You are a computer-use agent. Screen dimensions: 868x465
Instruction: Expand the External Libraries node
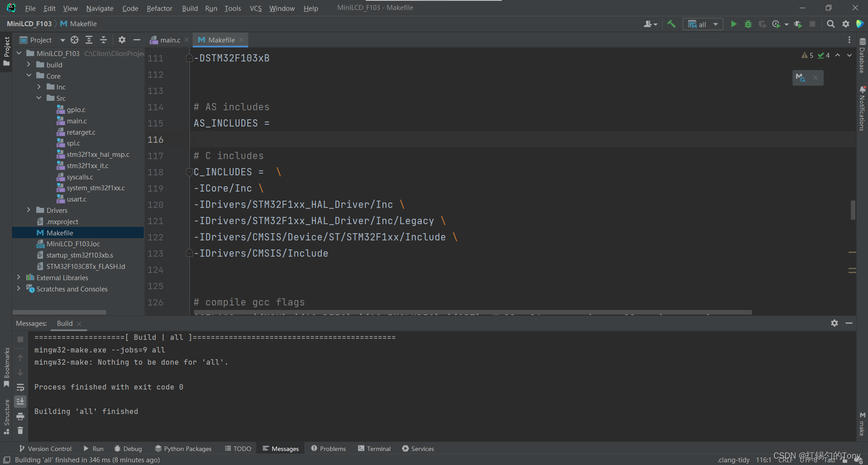pyautogui.click(x=19, y=277)
